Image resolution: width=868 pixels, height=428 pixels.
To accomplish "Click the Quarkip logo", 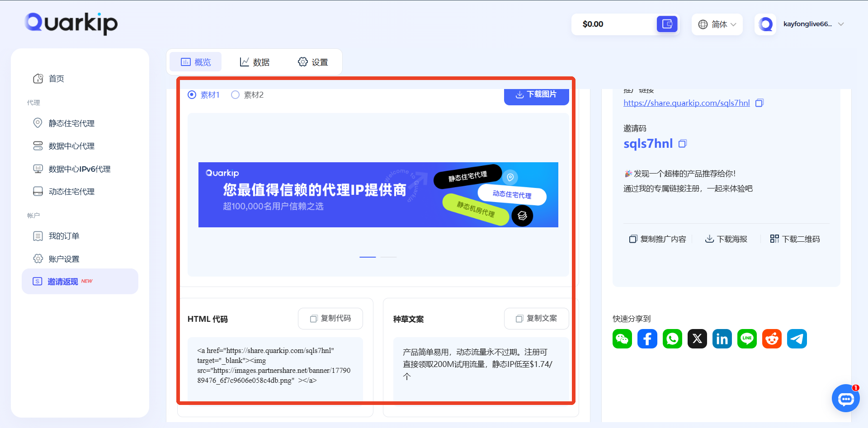I will [x=71, y=24].
